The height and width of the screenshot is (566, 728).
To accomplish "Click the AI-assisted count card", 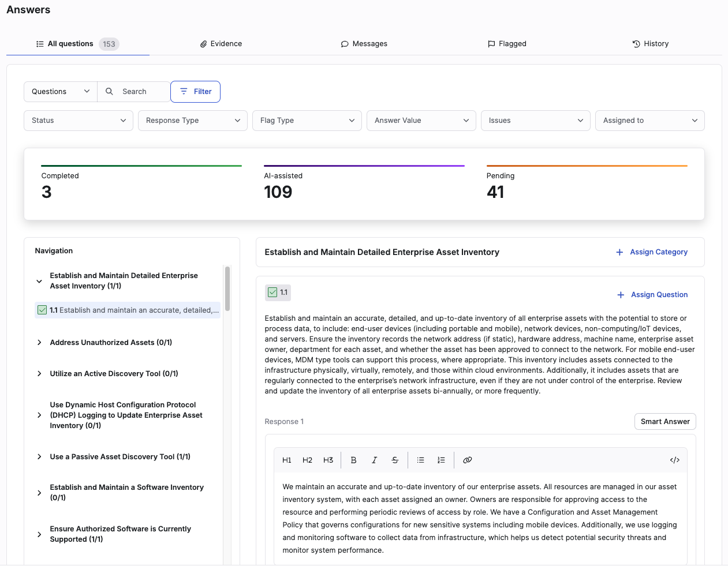I will [364, 183].
